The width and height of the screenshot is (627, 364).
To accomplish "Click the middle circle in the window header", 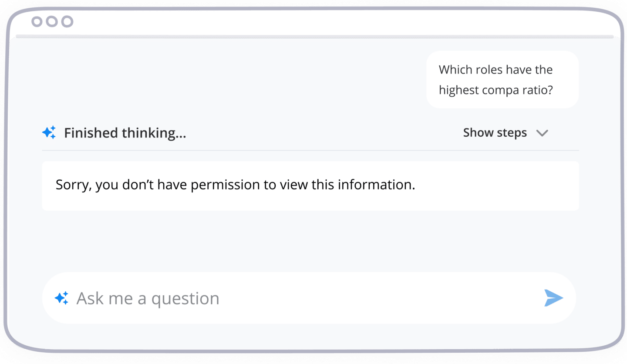I will click(x=52, y=21).
